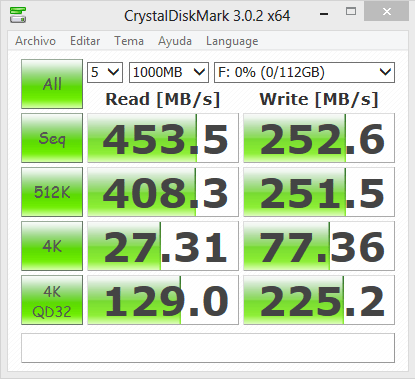Start the 4K benchmark test
The width and height of the screenshot is (415, 379).
pos(52,246)
